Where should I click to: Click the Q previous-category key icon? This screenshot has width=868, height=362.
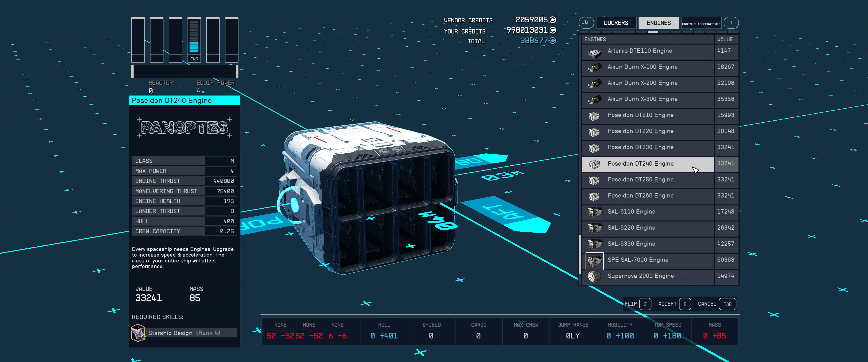click(586, 23)
